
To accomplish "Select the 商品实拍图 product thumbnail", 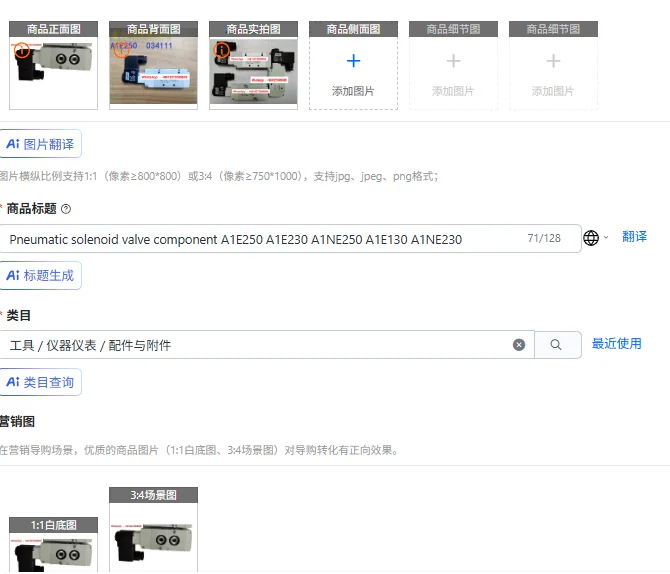I will click(x=253, y=65).
